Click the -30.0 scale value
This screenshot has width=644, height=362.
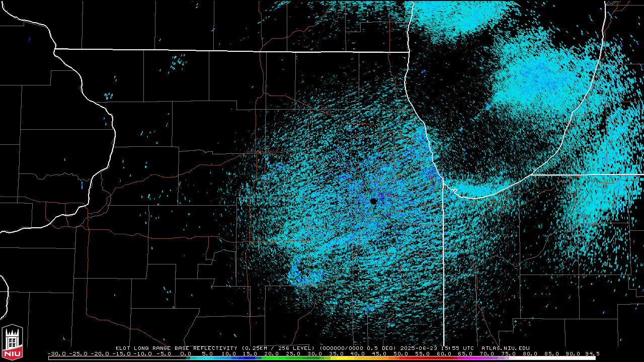pos(57,353)
